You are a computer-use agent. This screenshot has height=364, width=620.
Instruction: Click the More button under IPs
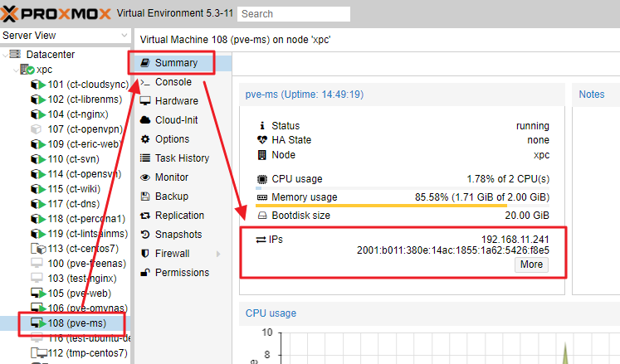coord(531,265)
